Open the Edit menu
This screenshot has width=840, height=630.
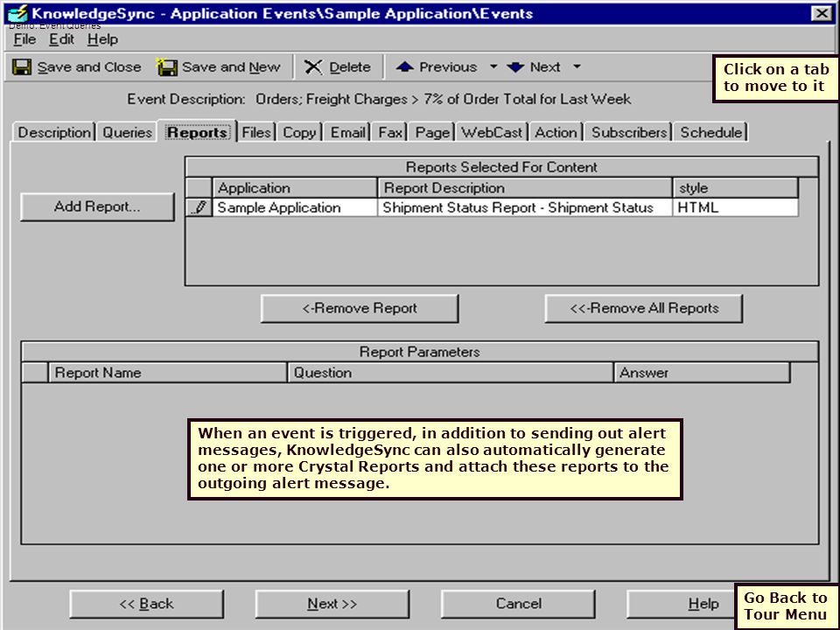coord(61,39)
